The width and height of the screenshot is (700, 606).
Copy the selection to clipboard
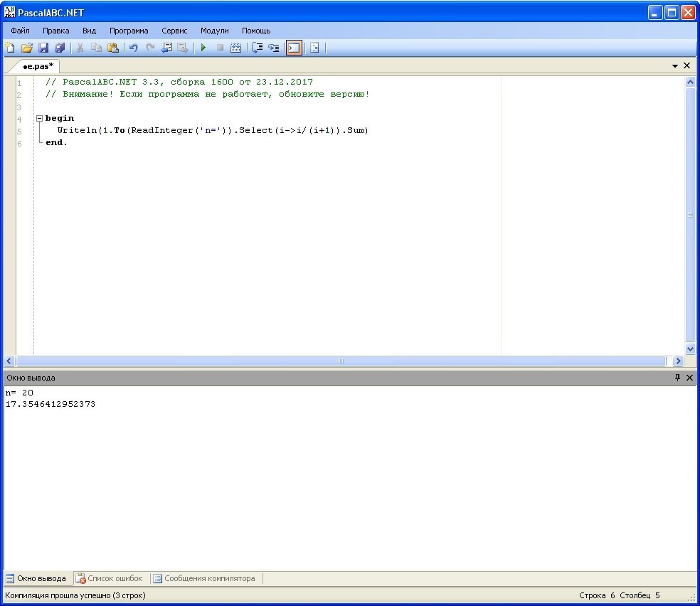(x=96, y=48)
